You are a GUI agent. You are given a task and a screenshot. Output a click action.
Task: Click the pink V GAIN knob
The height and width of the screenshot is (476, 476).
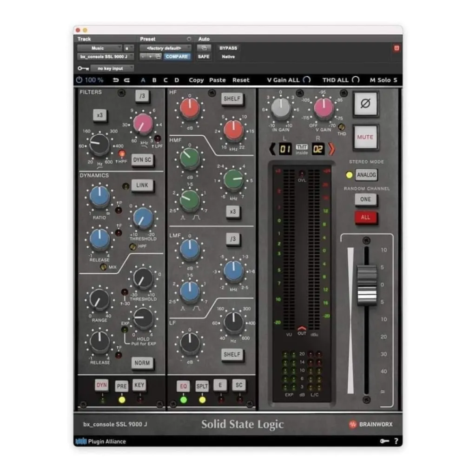pyautogui.click(x=324, y=107)
